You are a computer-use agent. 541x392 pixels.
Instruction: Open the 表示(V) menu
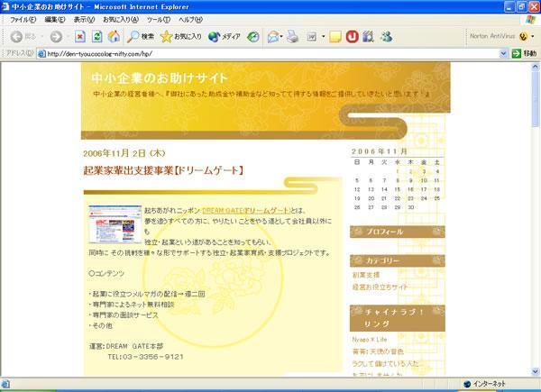pos(84,20)
